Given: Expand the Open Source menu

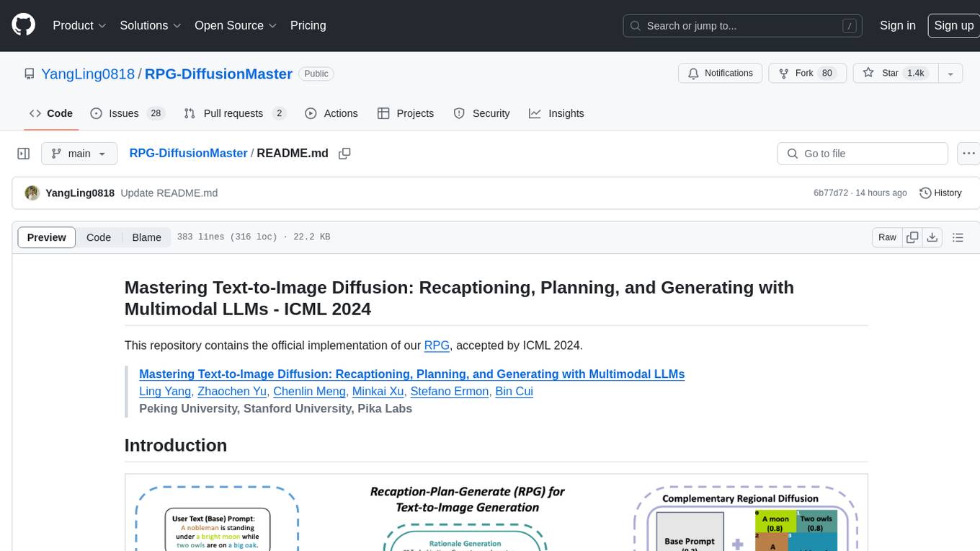Looking at the screenshot, I should pyautogui.click(x=236, y=25).
